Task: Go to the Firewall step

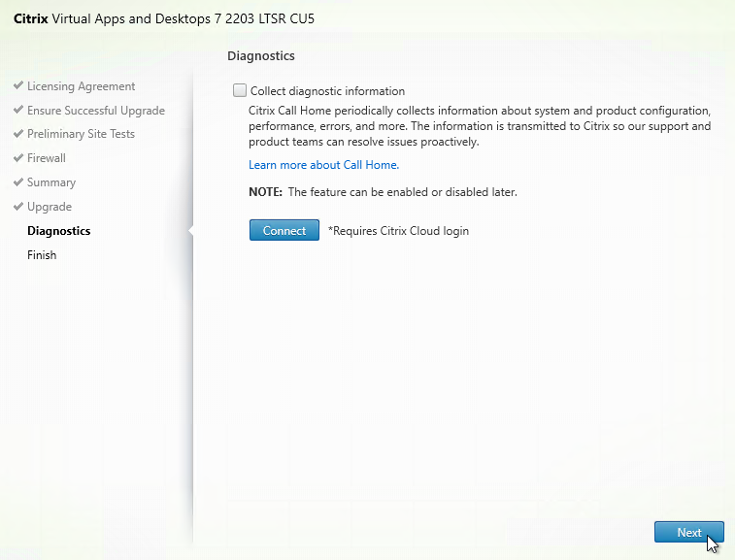Action: point(47,158)
